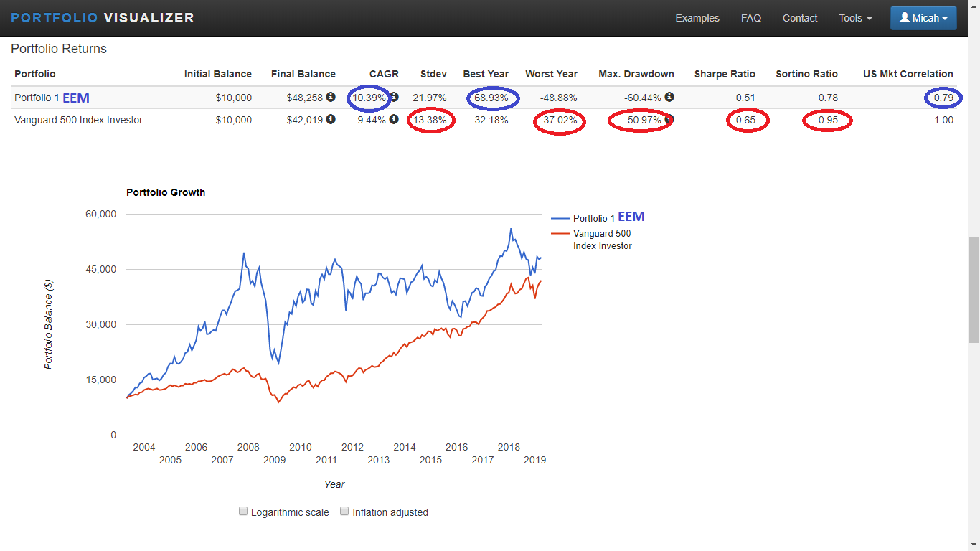980x551 pixels.
Task: Click the 60,000 y-axis label
Action: tap(101, 214)
